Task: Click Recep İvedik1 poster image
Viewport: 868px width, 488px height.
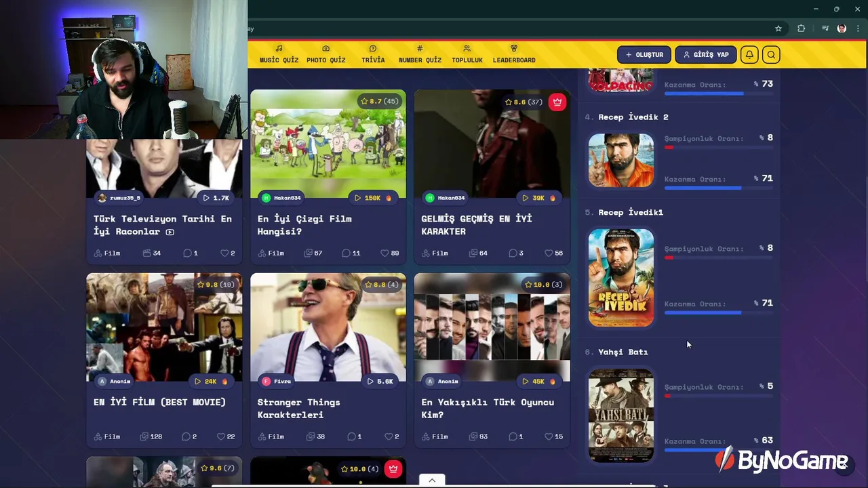Action: pos(621,277)
